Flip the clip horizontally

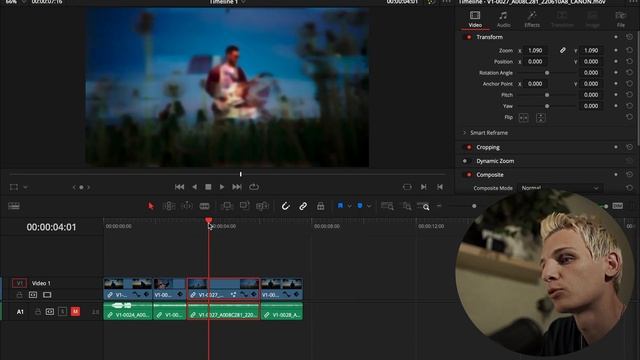coord(523,118)
